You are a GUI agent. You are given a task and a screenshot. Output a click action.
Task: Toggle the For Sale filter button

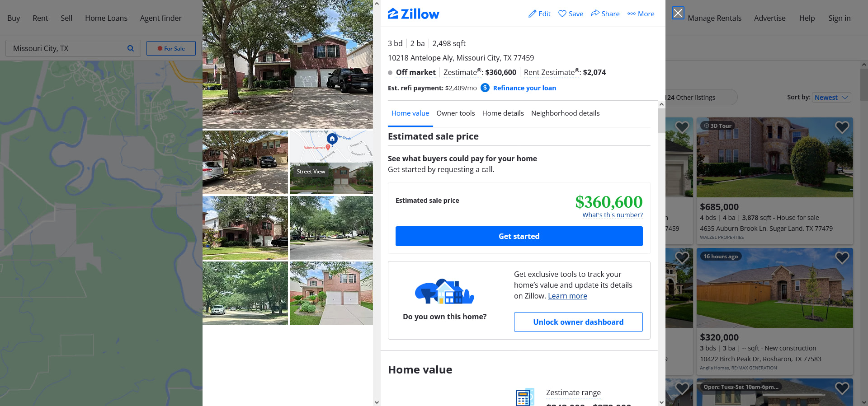pyautogui.click(x=171, y=48)
